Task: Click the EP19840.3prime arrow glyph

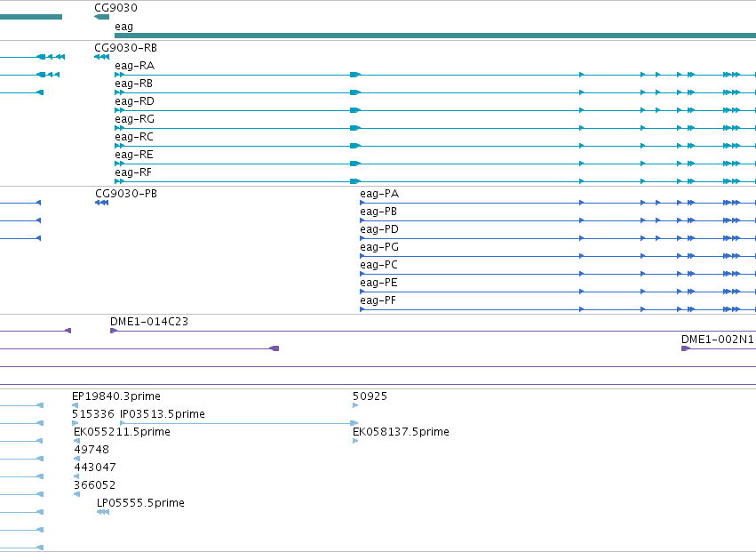Action: [75, 405]
